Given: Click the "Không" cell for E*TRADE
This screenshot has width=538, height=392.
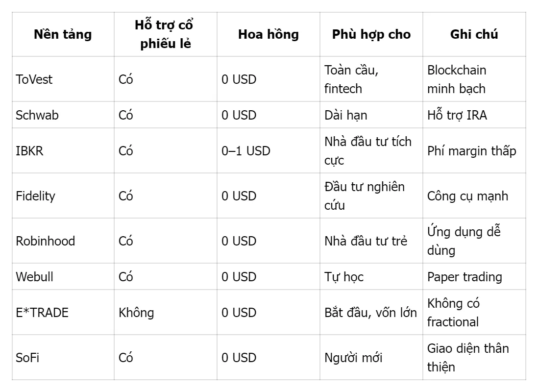Looking at the screenshot, I should 136,313.
